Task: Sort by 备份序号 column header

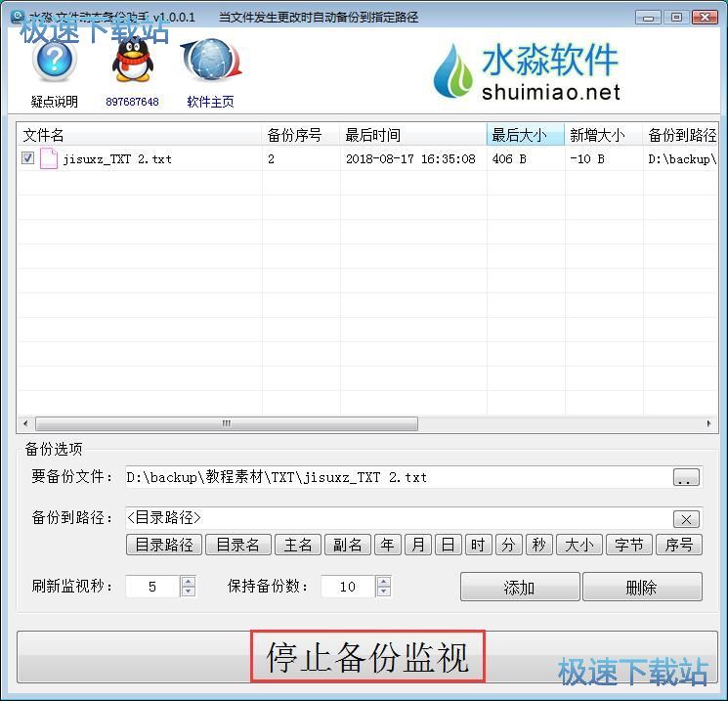Action: coord(301,135)
